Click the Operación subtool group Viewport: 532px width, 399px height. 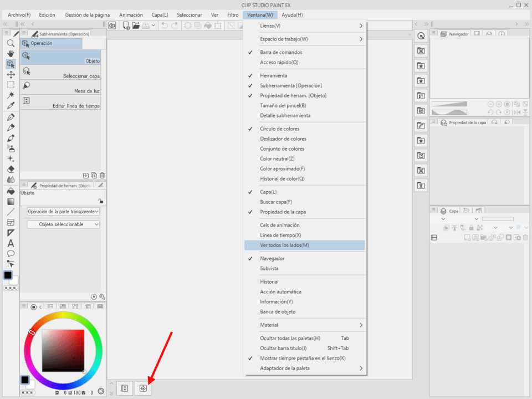click(51, 43)
